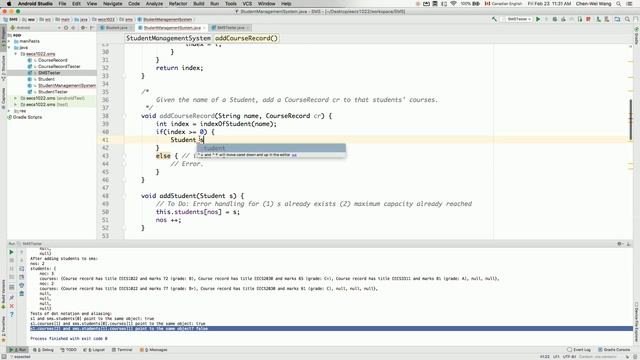The width and height of the screenshot is (640, 360).
Task: Collapse the java folder
Action: (9, 47)
